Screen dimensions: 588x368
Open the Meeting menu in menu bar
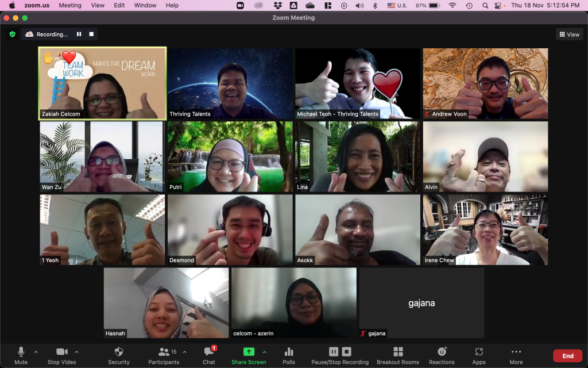[70, 5]
